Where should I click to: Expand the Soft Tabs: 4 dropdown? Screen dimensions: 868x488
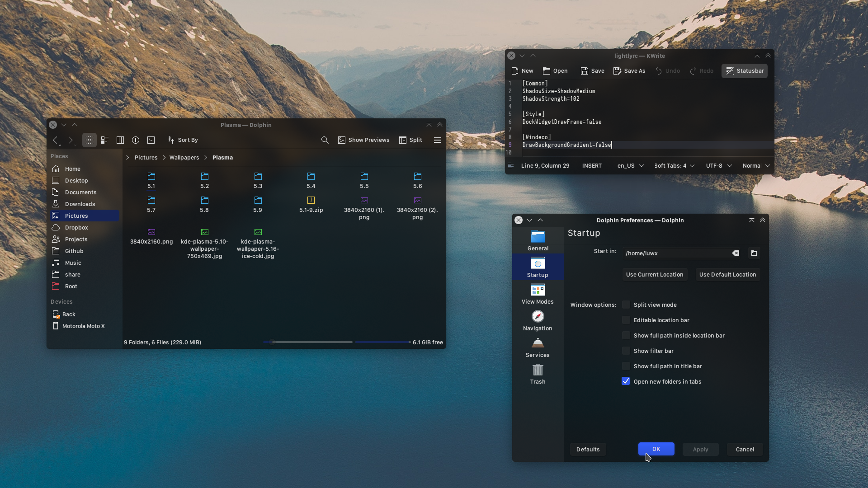click(674, 166)
